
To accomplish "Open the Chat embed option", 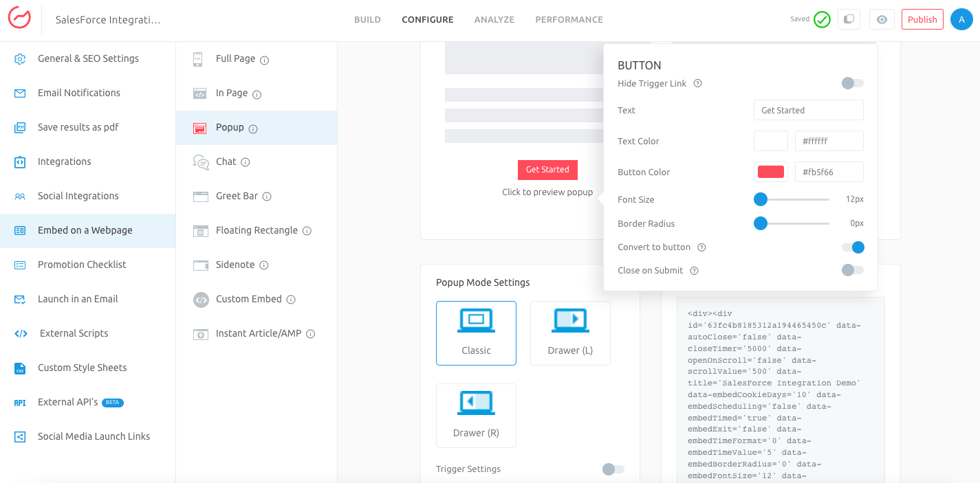I will (x=257, y=162).
